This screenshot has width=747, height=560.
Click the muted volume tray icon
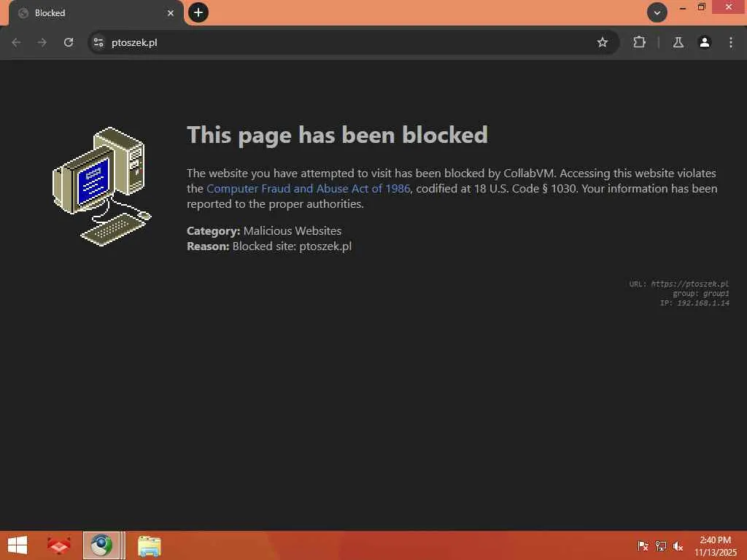click(x=678, y=545)
